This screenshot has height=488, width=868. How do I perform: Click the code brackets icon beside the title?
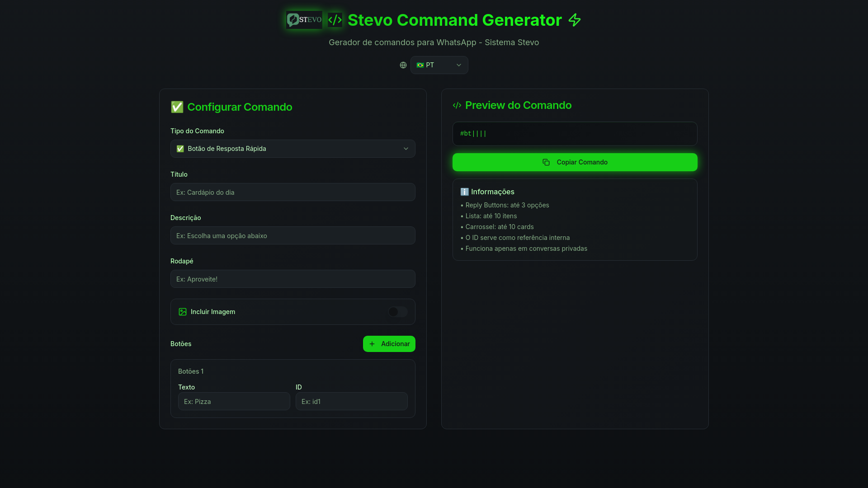tap(335, 20)
